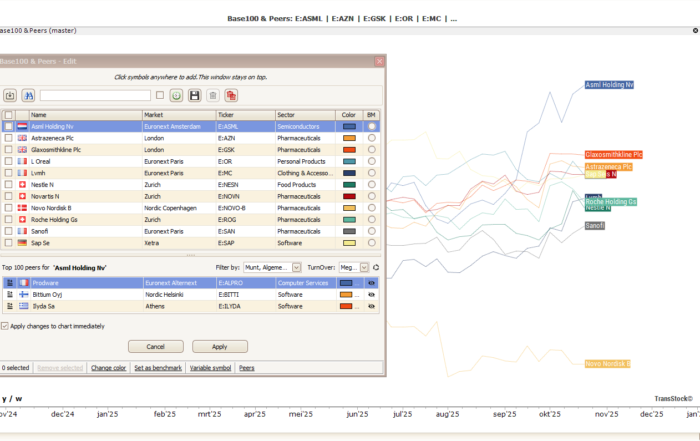Click the add-peer icon in the Prodware row
This screenshot has width=700, height=441.
click(10, 283)
